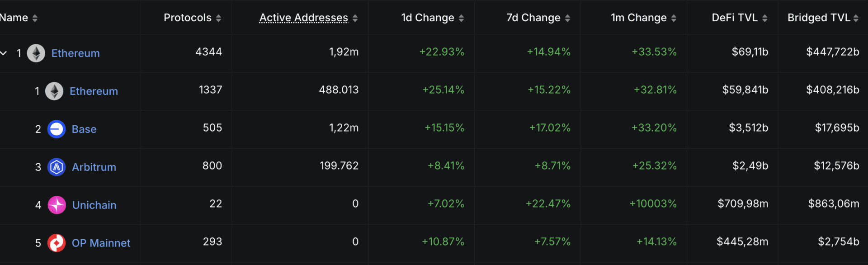Select the 199.762 active addresses value
Image resolution: width=868 pixels, height=265 pixels.
[339, 166]
